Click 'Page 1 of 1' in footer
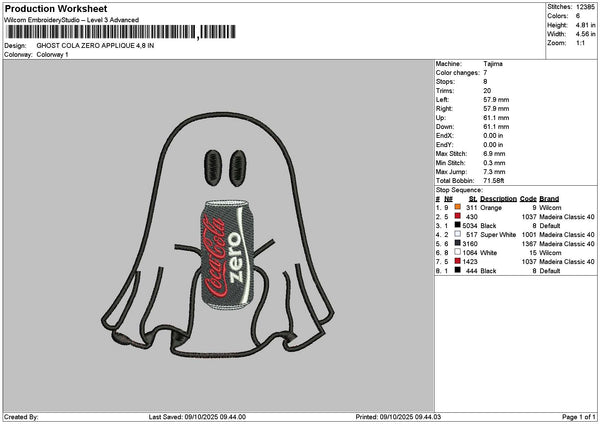 click(579, 417)
